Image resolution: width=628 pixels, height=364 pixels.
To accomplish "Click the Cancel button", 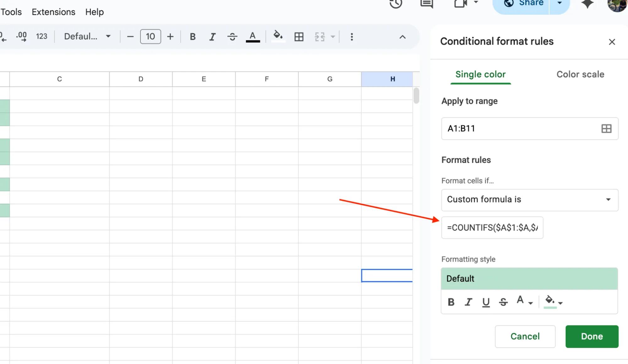I will [x=525, y=336].
